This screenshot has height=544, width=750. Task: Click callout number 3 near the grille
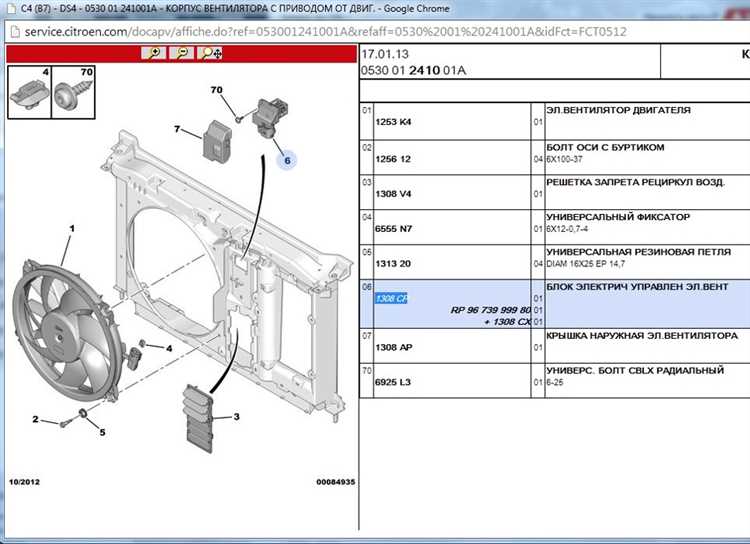point(236,416)
